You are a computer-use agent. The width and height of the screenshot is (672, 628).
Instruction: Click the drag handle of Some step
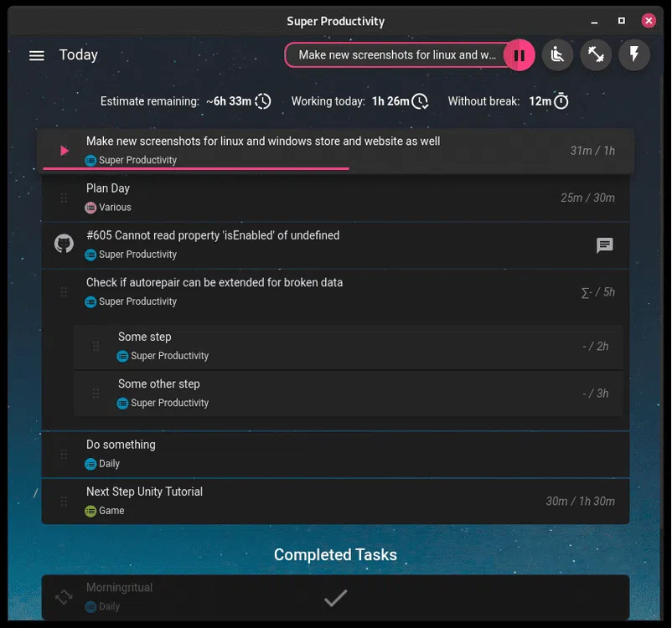pos(96,347)
